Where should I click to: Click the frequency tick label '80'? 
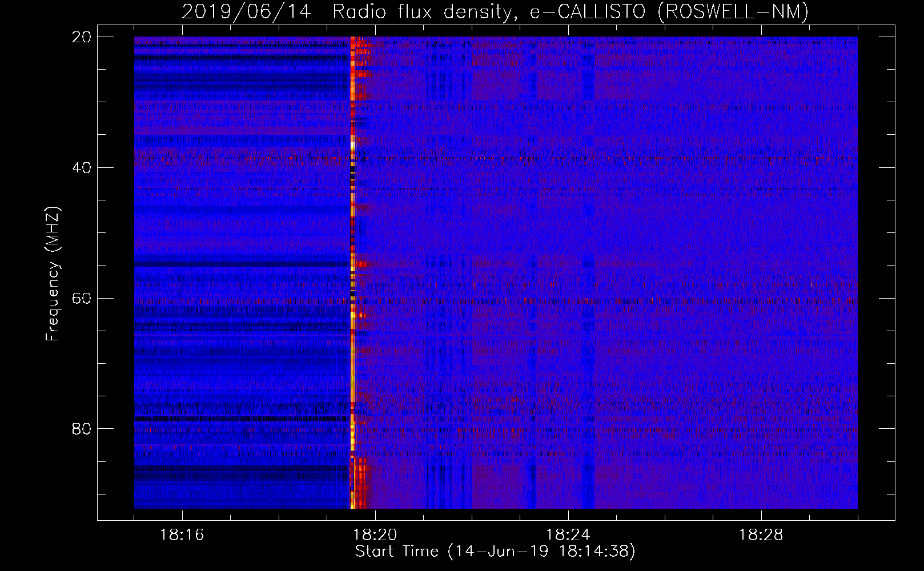click(81, 429)
